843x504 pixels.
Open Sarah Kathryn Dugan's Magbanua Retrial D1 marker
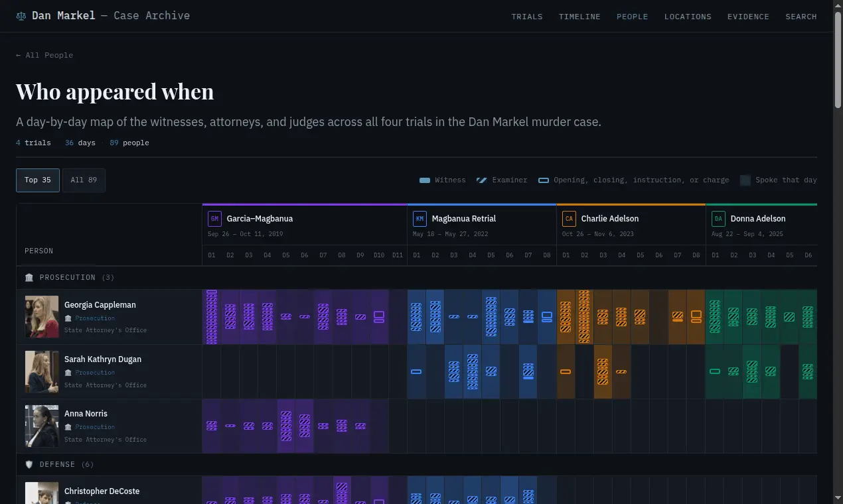[416, 371]
